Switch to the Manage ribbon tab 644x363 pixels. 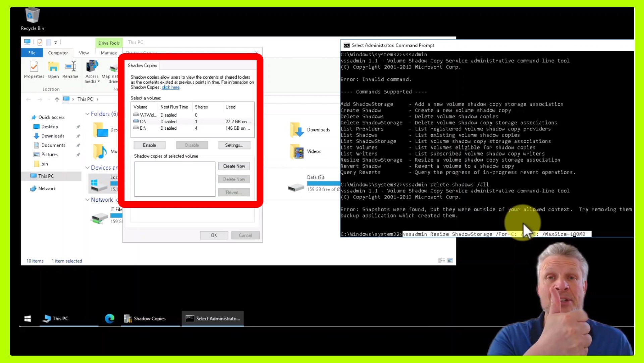[x=108, y=53]
